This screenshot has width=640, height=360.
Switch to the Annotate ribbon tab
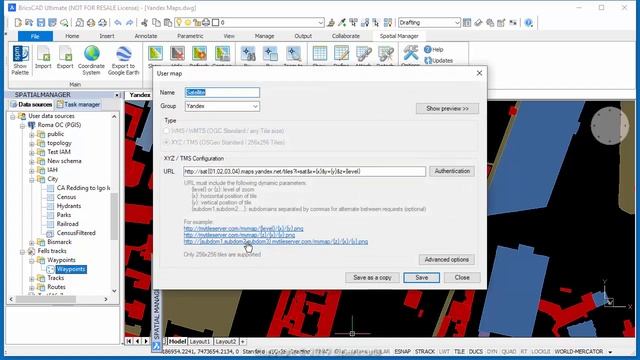click(146, 36)
